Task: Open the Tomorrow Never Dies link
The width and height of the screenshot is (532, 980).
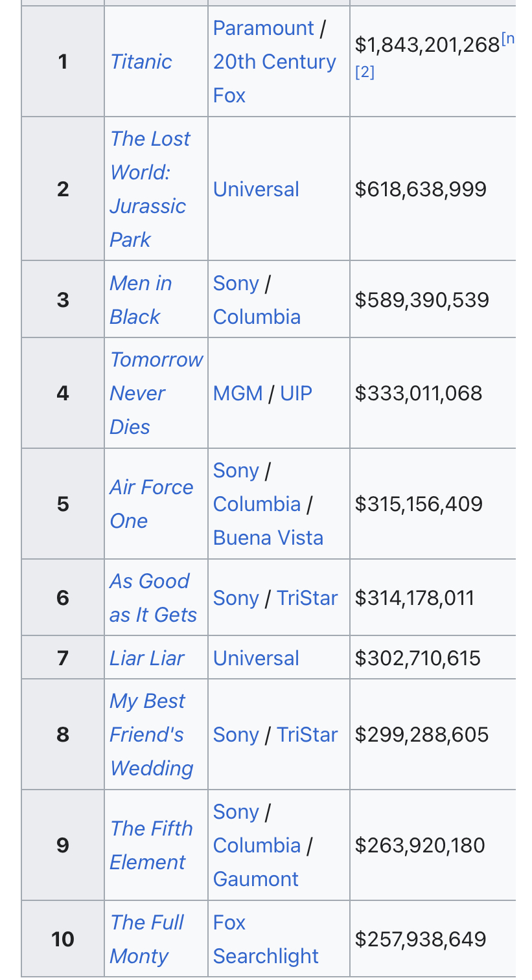Action: coord(156,393)
